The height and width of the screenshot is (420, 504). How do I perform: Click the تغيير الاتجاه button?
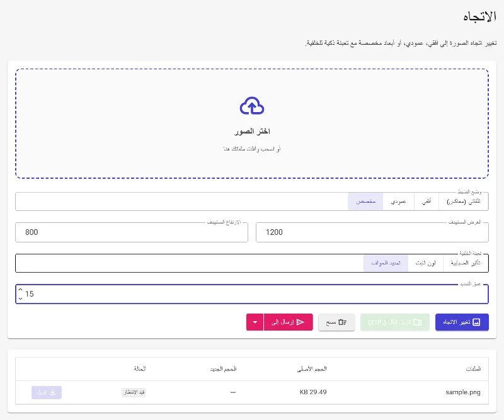click(462, 322)
